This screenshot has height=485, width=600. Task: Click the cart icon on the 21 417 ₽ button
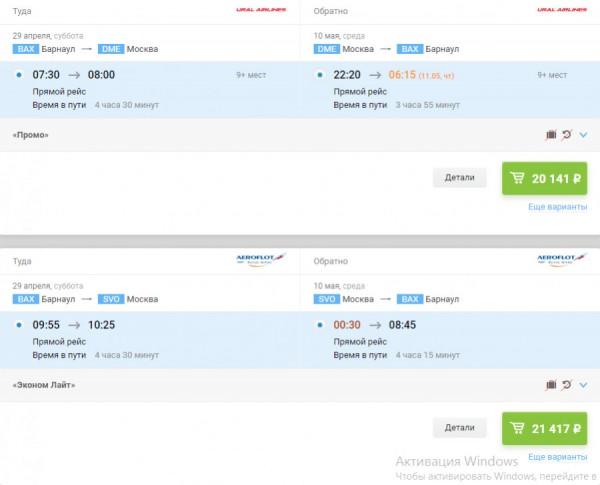click(517, 428)
